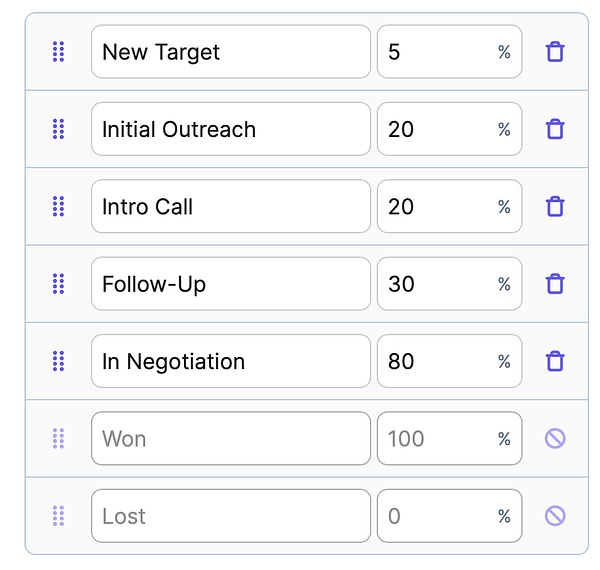The width and height of the screenshot is (600, 570).
Task: Click drag handle next to Intro Call
Action: [58, 207]
